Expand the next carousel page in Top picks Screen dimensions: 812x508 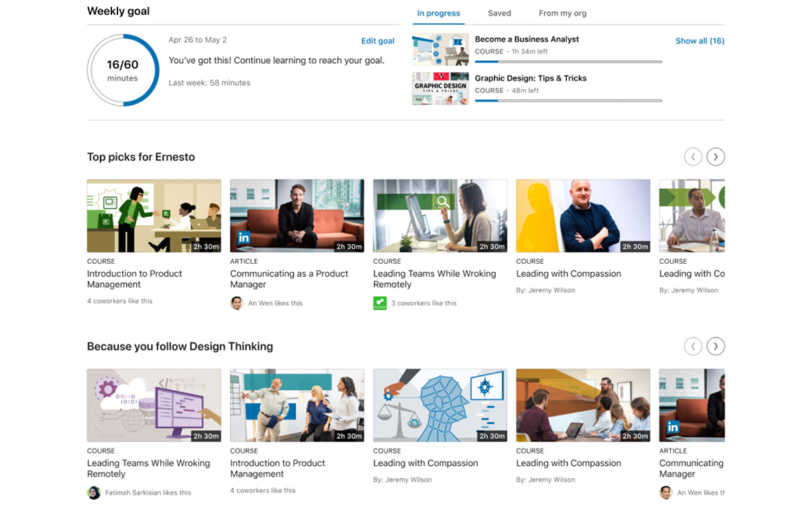pyautogui.click(x=716, y=156)
